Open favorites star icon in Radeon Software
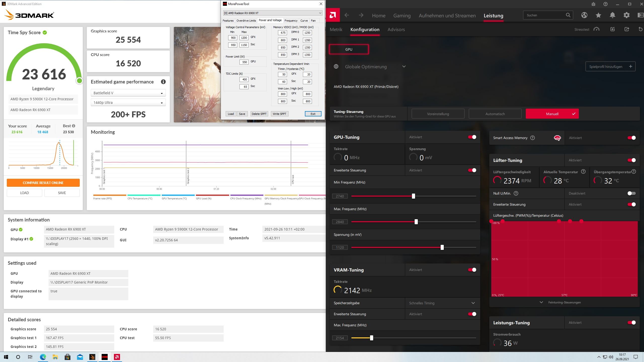Image resolution: width=644 pixels, height=362 pixels. click(x=598, y=15)
